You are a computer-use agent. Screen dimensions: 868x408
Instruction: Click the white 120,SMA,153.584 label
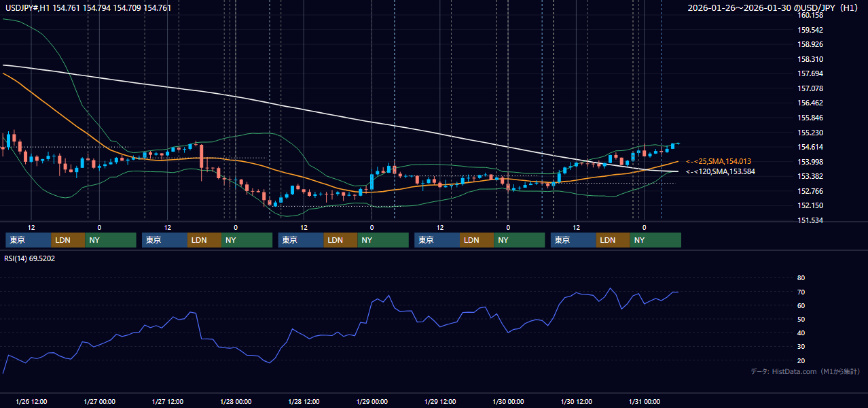click(720, 171)
